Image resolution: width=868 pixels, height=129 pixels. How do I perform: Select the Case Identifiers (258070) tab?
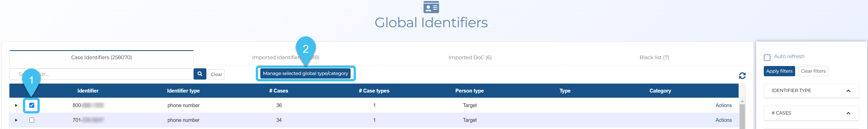pyautogui.click(x=101, y=58)
